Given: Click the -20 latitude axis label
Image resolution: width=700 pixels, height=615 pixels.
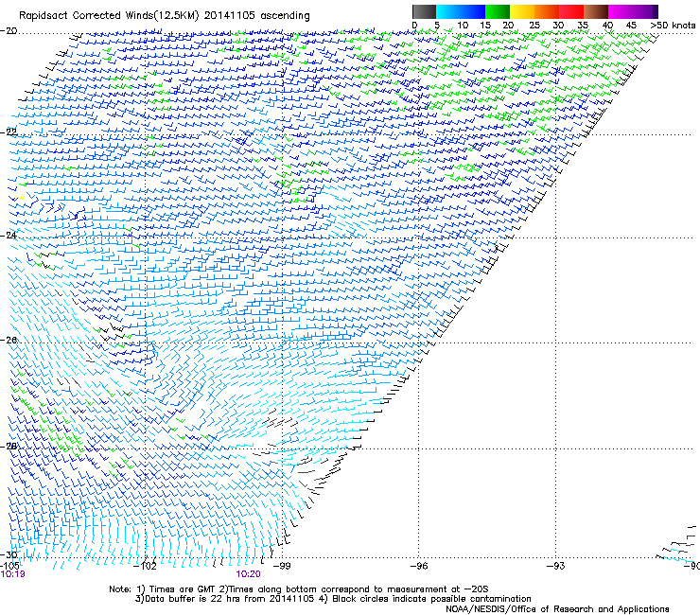Looking at the screenshot, I should tap(9, 31).
